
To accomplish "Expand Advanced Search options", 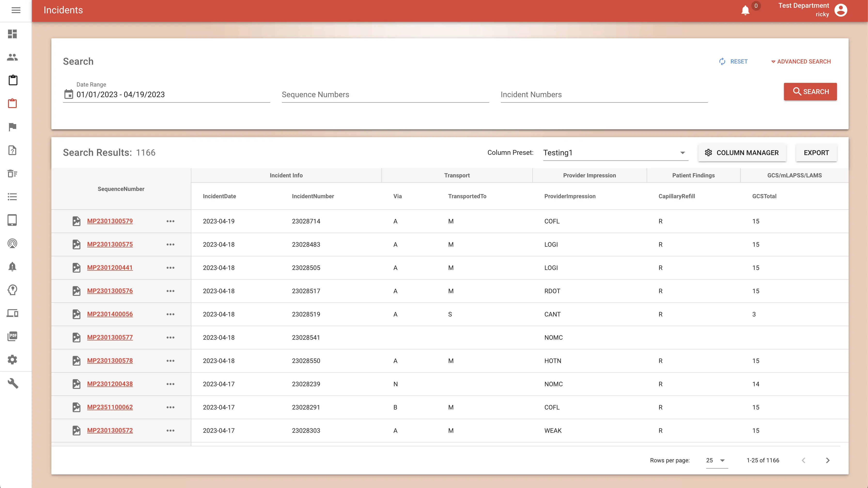I will coord(801,62).
